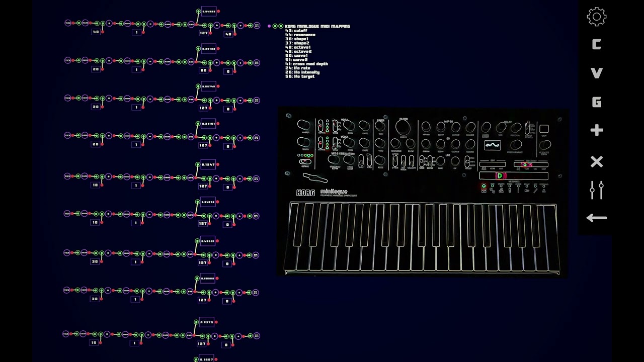Add a new node with plus icon
The image size is (644, 362).
point(597,131)
